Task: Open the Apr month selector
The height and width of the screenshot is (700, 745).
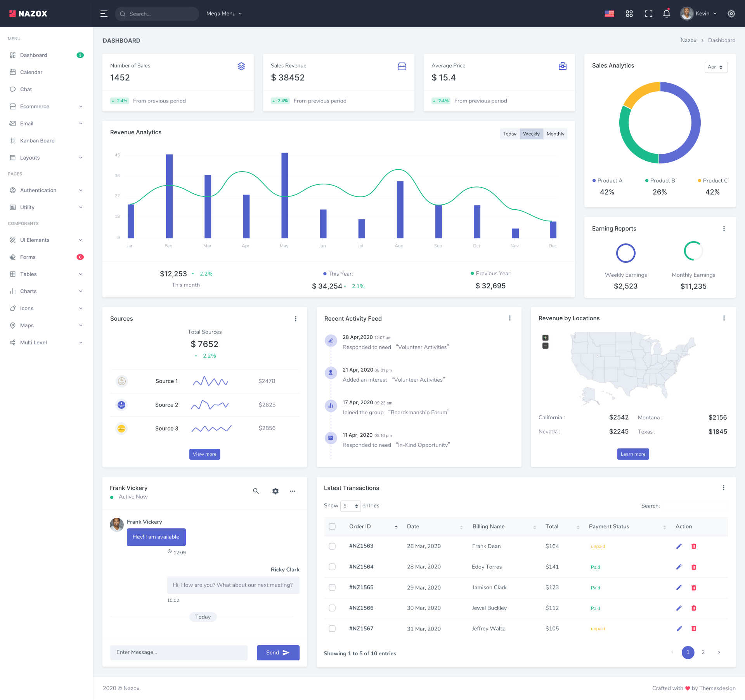Action: coord(716,67)
